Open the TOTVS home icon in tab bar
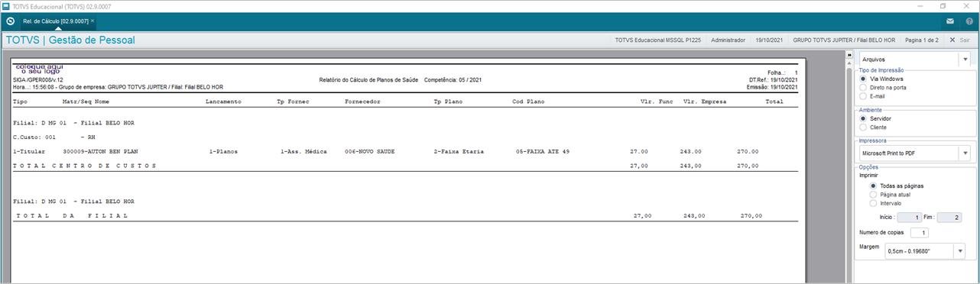 pos(11,21)
